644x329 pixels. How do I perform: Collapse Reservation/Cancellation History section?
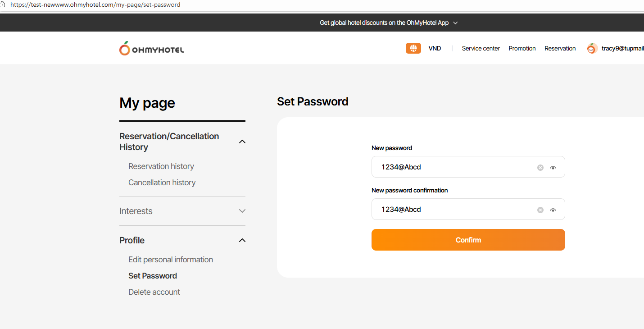coord(242,142)
